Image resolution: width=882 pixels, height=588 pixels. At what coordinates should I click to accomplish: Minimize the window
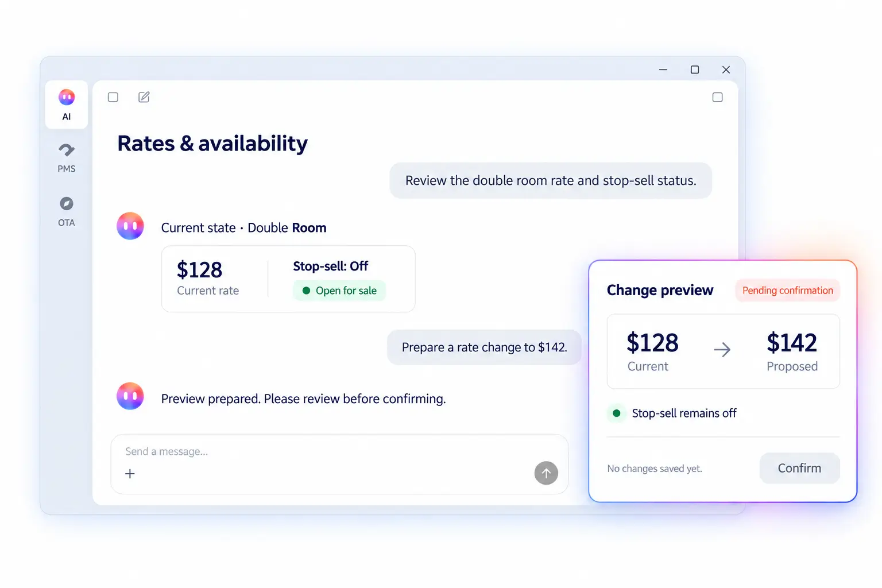663,69
